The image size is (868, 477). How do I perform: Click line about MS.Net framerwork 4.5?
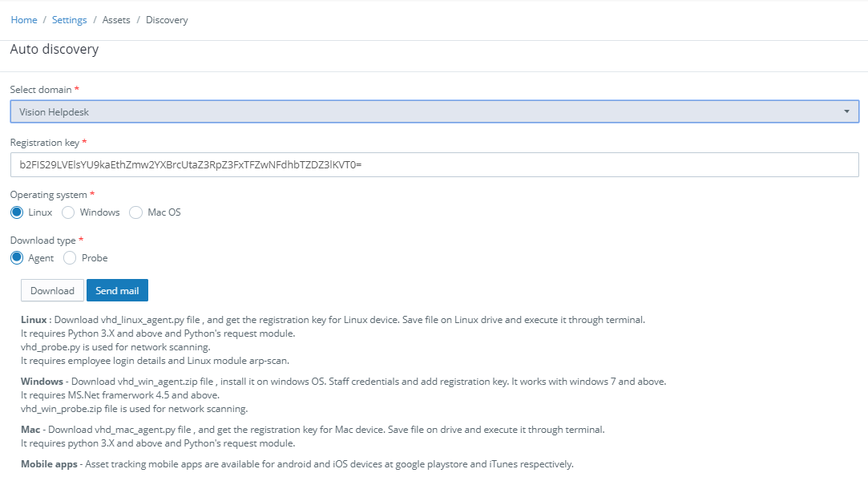point(120,395)
